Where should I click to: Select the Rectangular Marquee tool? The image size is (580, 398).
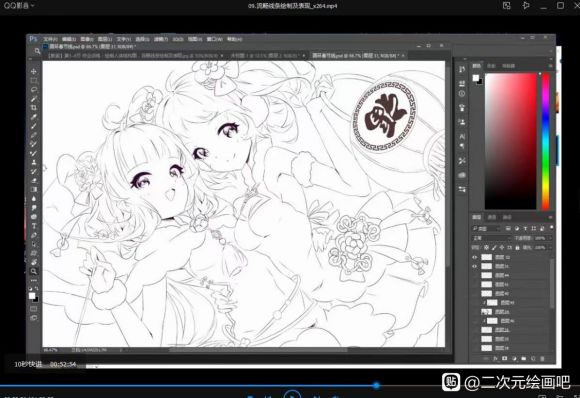34,80
